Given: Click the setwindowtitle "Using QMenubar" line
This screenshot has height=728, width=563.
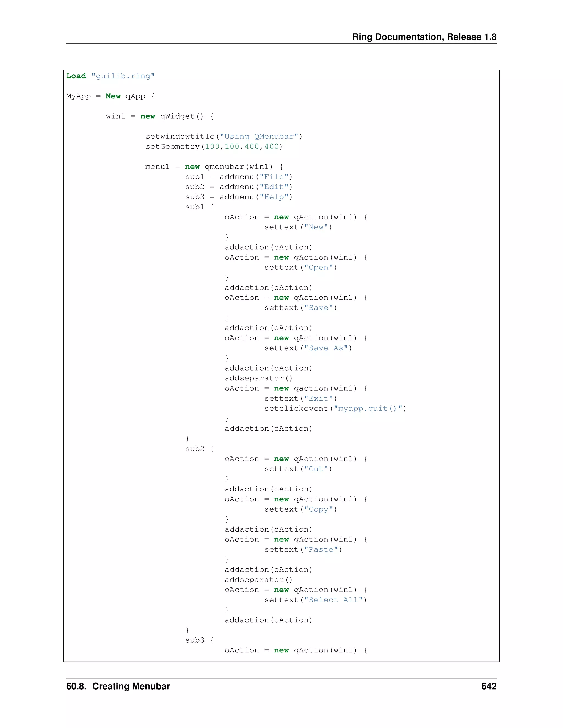Looking at the screenshot, I should 224,137.
